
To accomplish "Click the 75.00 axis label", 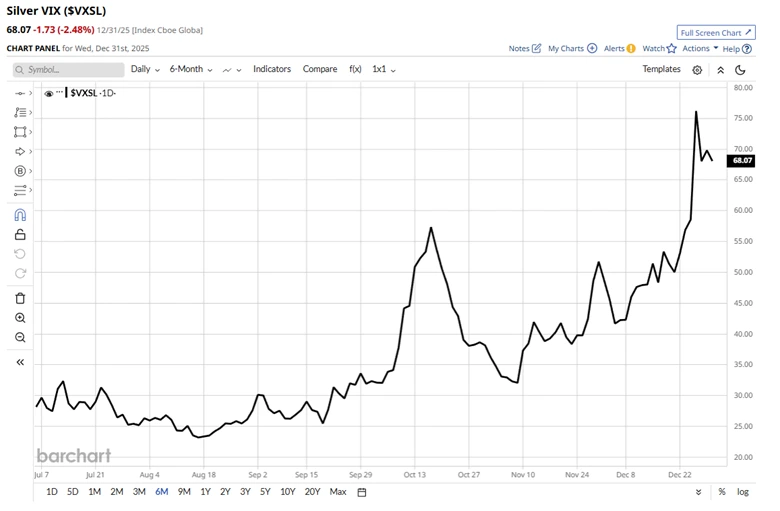I will click(x=743, y=118).
